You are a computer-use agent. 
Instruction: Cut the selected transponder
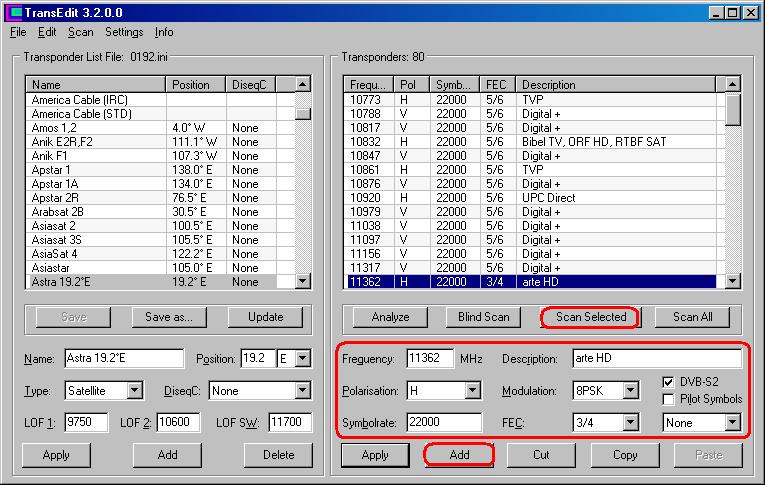541,455
